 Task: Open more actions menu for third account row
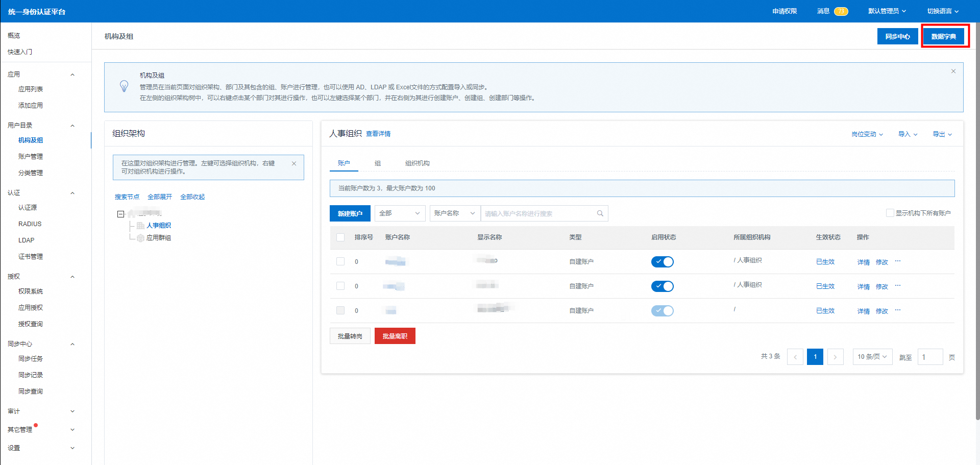click(898, 310)
